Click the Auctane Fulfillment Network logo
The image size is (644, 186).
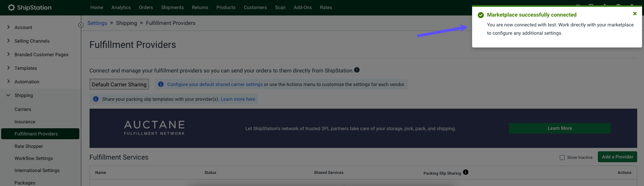(154, 128)
